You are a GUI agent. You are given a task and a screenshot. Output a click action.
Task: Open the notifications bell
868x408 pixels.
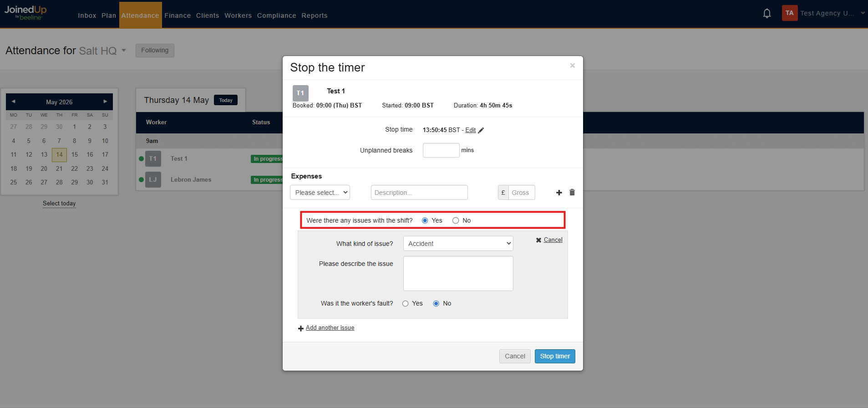click(x=767, y=13)
